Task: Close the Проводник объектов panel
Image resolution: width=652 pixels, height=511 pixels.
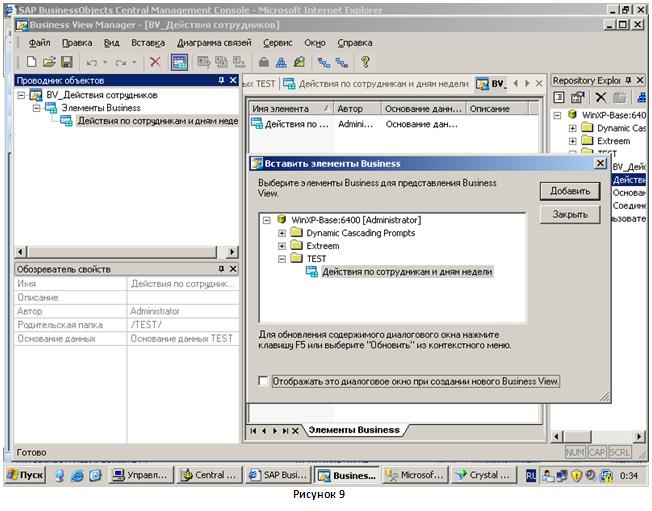Action: [233, 80]
